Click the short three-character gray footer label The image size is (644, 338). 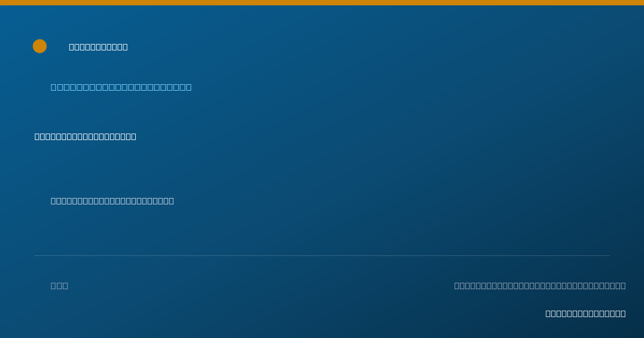[x=60, y=285]
